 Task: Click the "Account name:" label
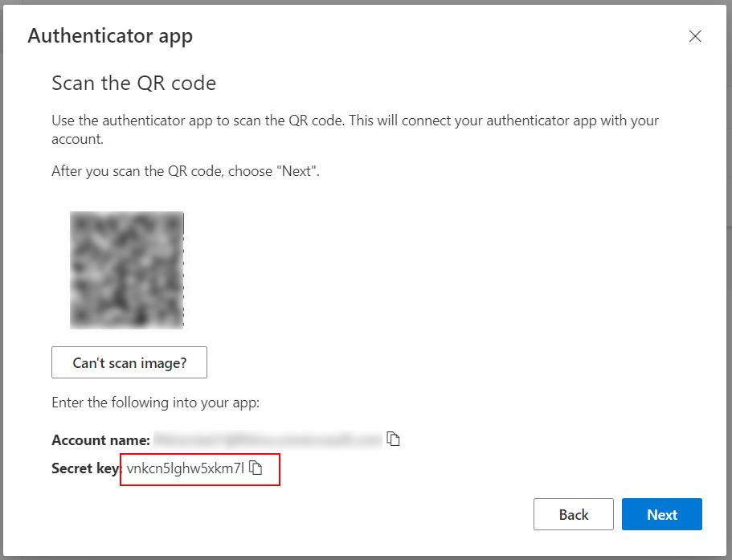[100, 440]
